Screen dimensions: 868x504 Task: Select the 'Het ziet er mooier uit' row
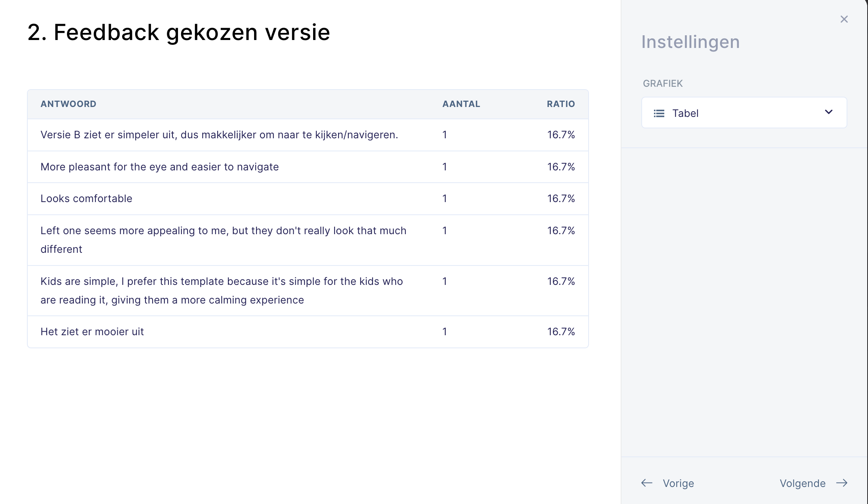[x=92, y=332]
